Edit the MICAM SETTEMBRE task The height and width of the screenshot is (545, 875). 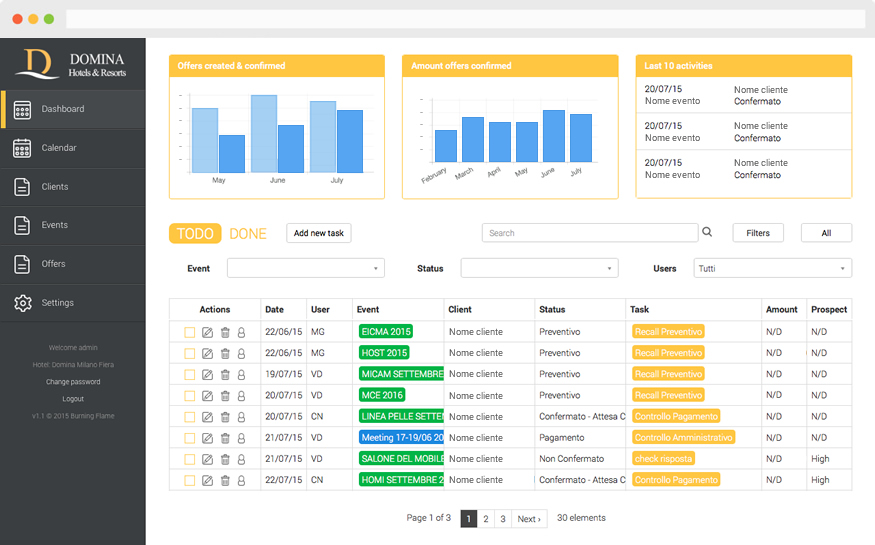[x=207, y=375]
